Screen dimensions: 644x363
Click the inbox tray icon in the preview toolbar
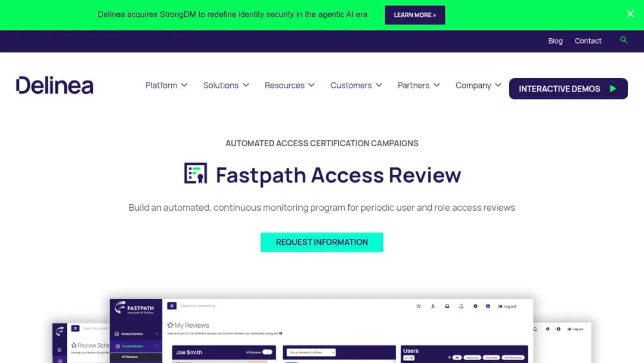tap(447, 306)
